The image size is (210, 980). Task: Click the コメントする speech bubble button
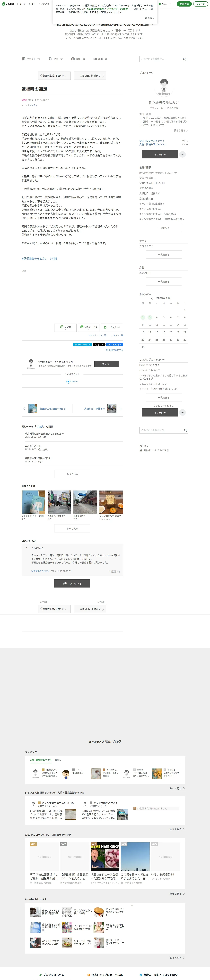coord(88,327)
